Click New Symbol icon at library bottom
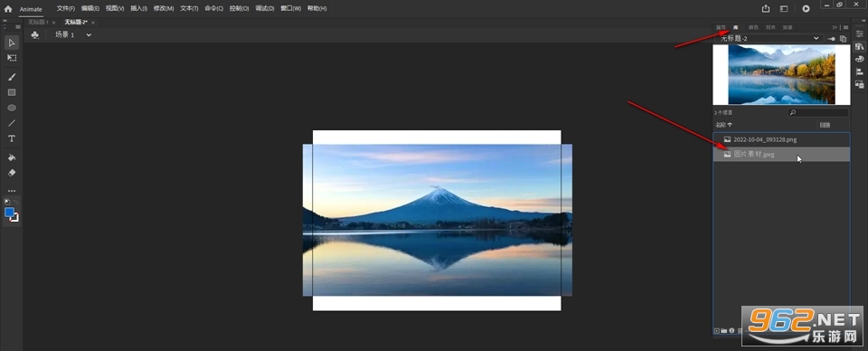Screen dimensions: 868x351 717,331
